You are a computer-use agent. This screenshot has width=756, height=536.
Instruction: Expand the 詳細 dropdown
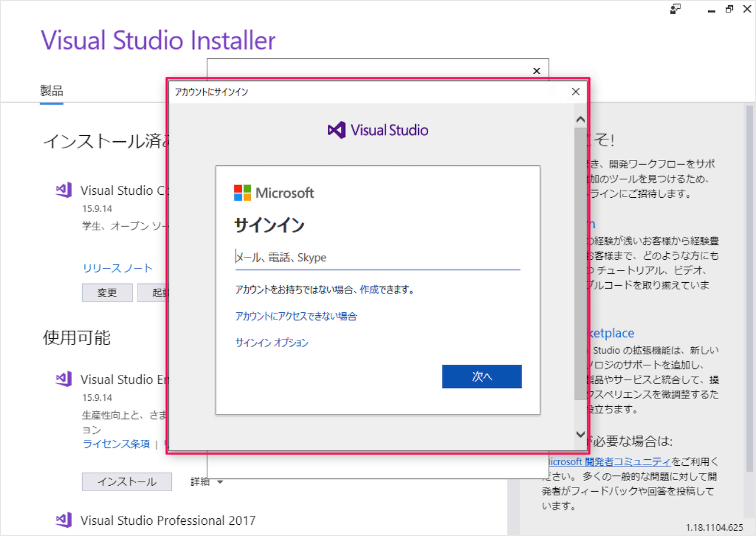click(x=207, y=482)
